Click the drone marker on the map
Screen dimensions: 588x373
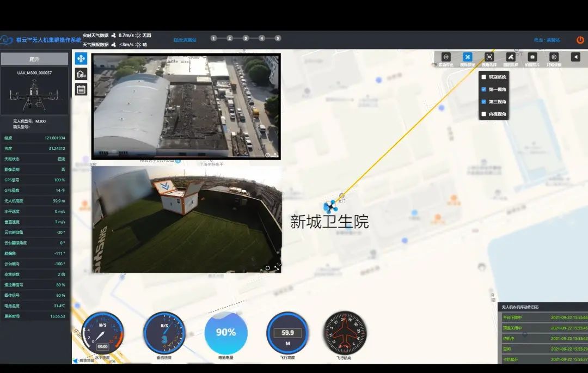point(330,207)
